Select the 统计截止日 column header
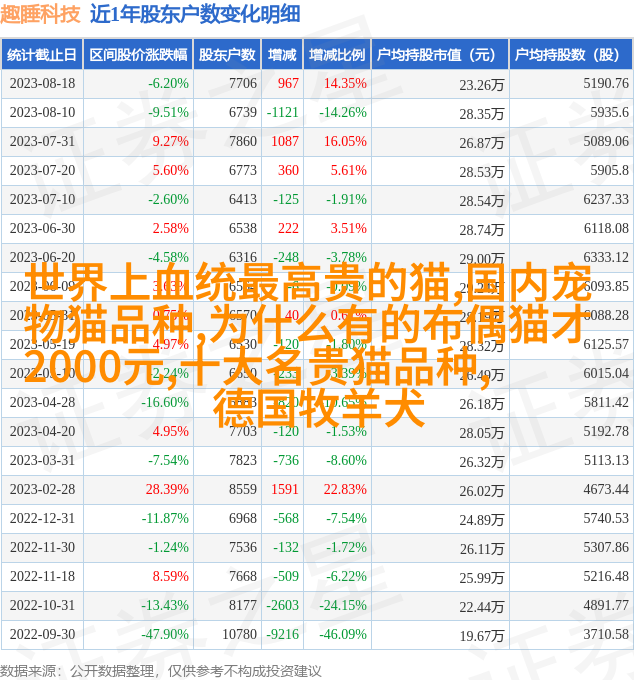The width and height of the screenshot is (634, 680). [42, 55]
